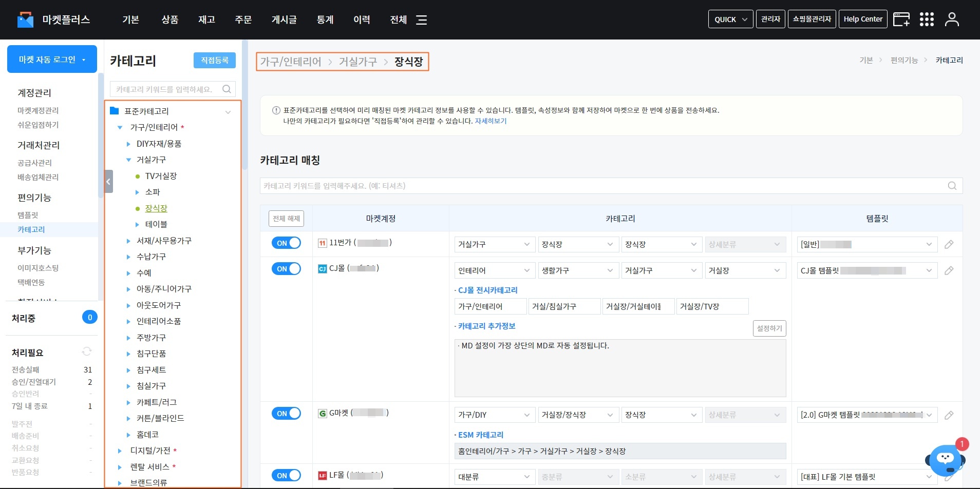
Task: Edit the G마켓 template with pencil icon
Action: click(949, 415)
